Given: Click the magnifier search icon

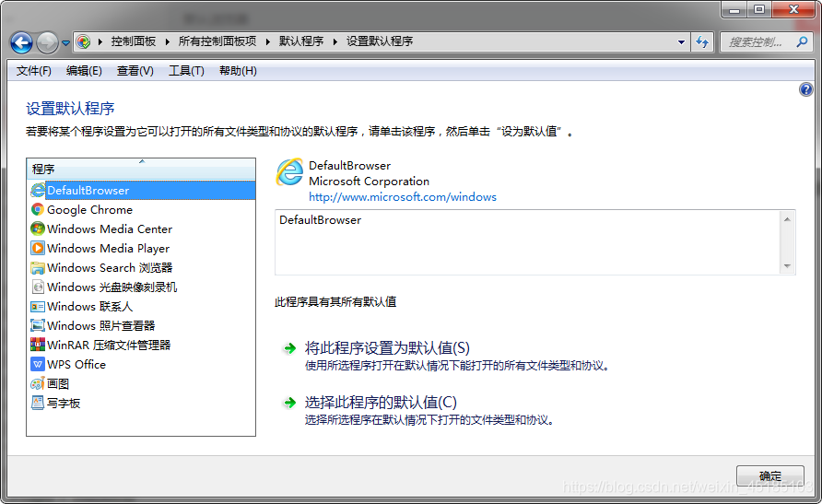Looking at the screenshot, I should (802, 41).
